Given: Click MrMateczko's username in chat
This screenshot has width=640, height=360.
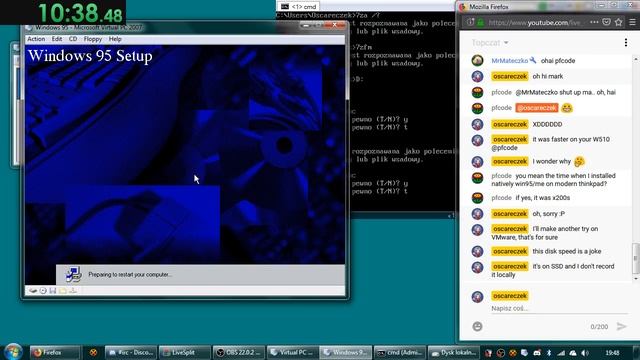Looking at the screenshot, I should click(x=509, y=61).
